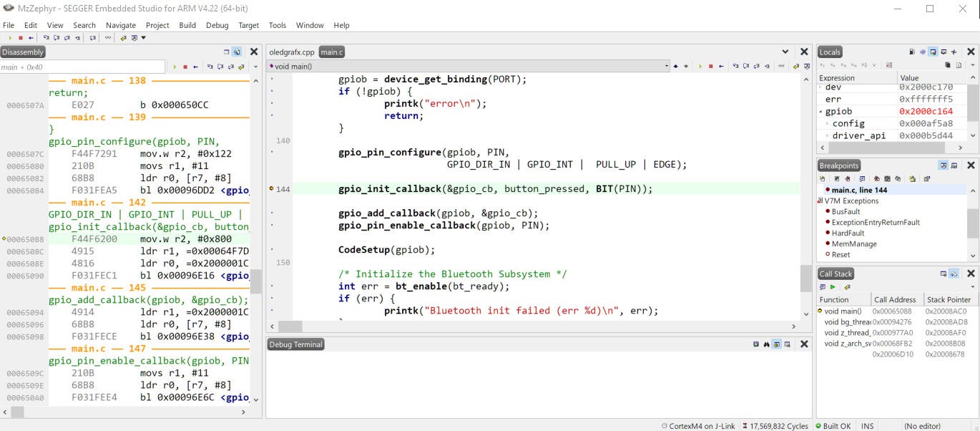Switch to the oledgrafx.cpp tab
This screenshot has width=980, height=431.
click(x=291, y=52)
